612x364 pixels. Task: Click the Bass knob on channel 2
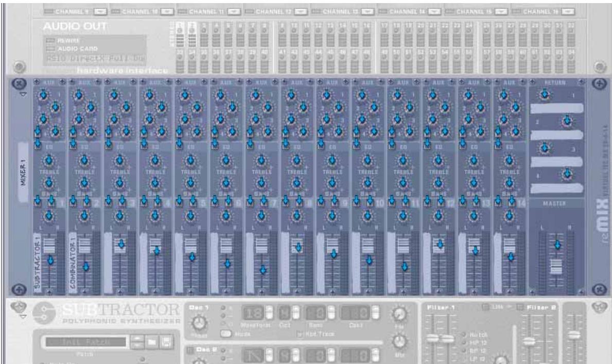coord(84,182)
